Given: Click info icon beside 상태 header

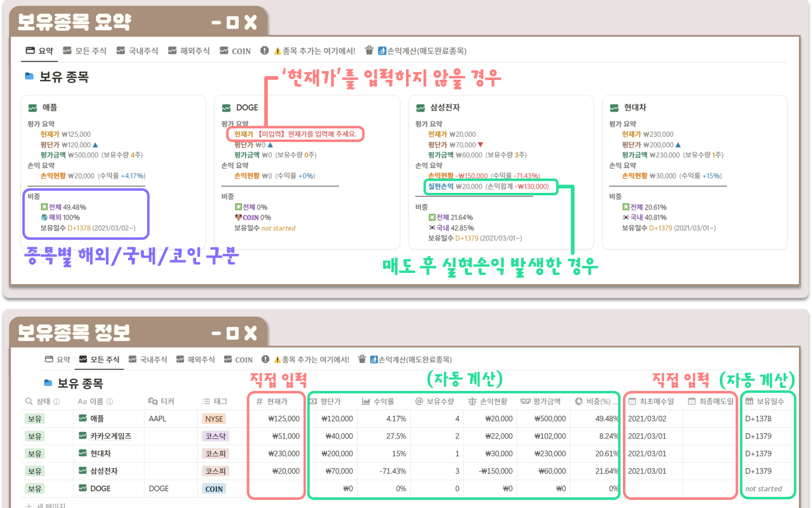Looking at the screenshot, I should 57,401.
